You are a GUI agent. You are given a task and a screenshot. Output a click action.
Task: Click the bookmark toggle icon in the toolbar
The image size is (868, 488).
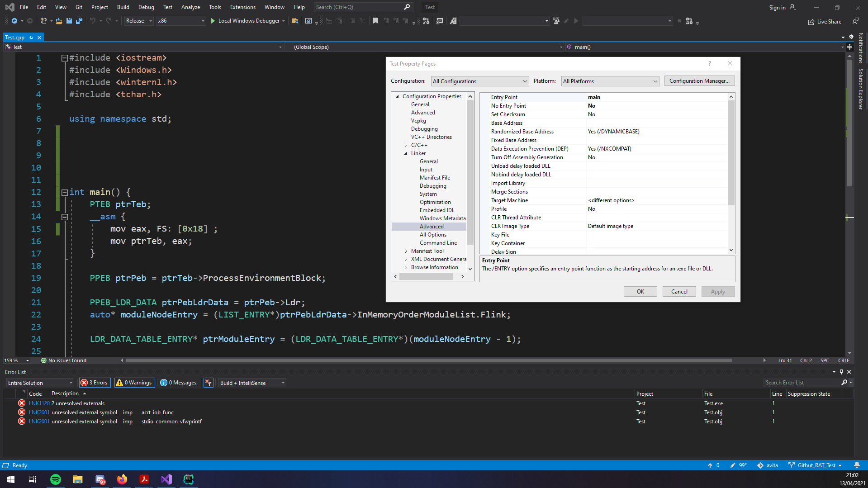[375, 21]
